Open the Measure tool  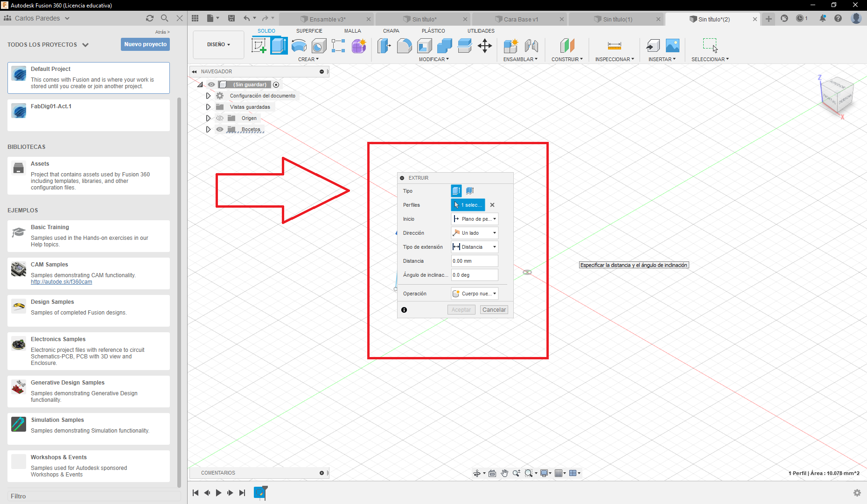[x=615, y=46]
